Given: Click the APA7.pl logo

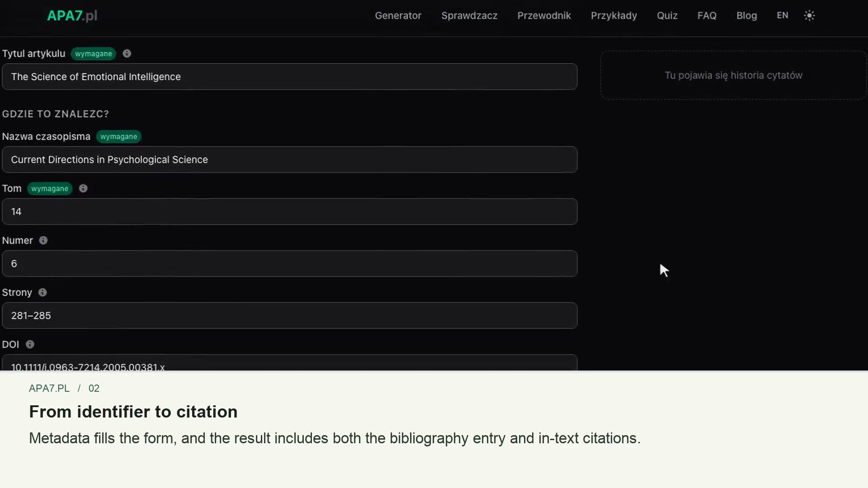Looking at the screenshot, I should point(72,15).
